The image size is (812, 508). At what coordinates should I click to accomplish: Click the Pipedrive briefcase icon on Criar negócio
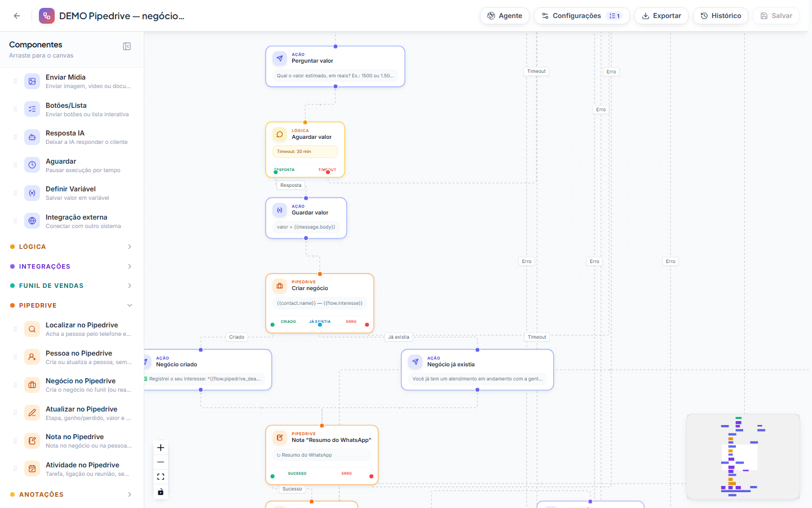(x=280, y=286)
